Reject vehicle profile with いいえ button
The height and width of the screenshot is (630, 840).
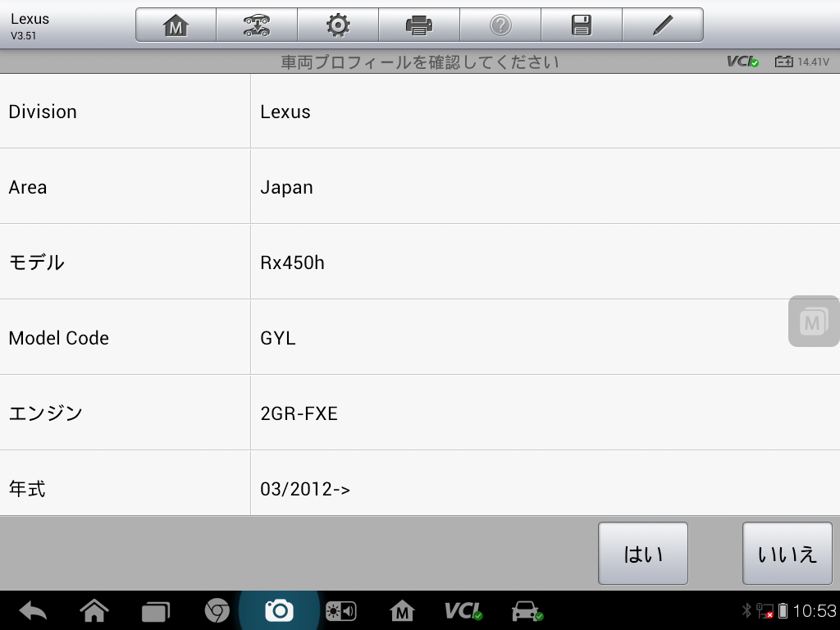click(787, 554)
